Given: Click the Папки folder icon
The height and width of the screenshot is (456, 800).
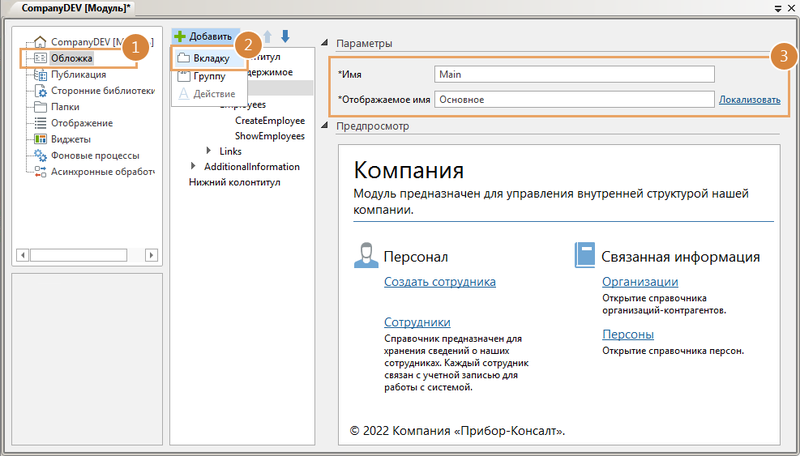Looking at the screenshot, I should pos(40,107).
